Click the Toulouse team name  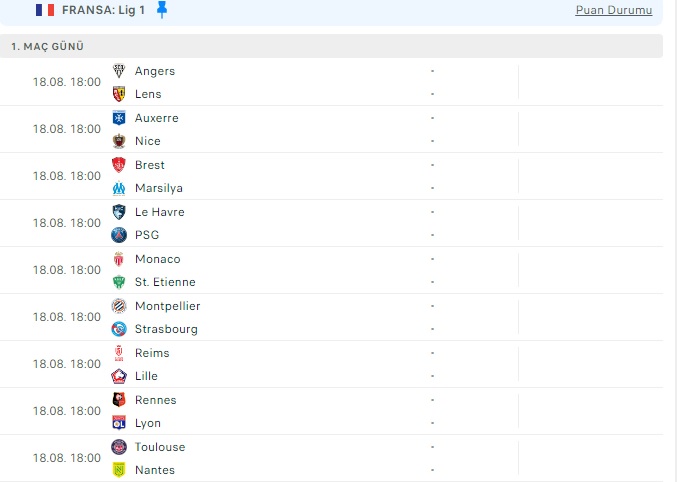[160, 447]
